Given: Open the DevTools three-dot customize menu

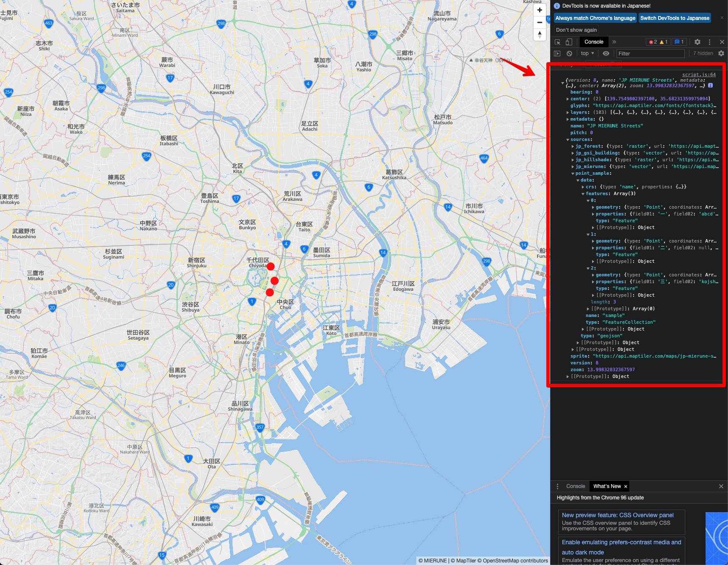Looking at the screenshot, I should [x=710, y=42].
